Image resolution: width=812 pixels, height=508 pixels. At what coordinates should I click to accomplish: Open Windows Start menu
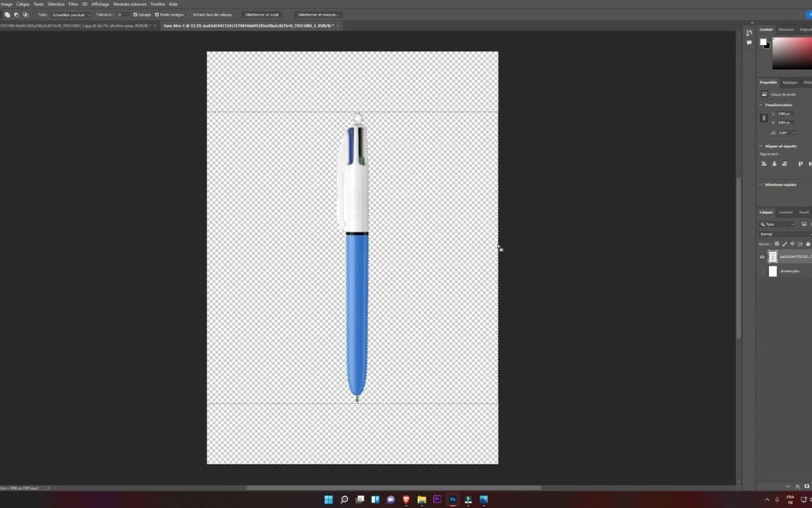click(x=329, y=500)
